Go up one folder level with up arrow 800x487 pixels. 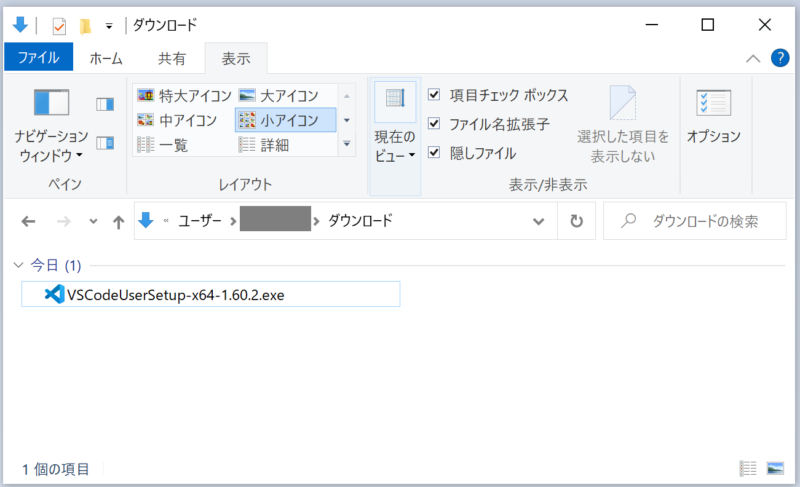tap(119, 221)
